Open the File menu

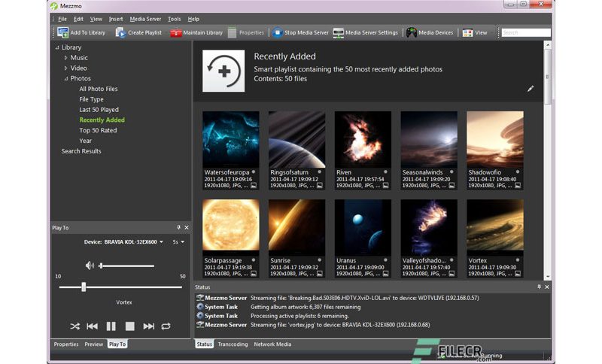coord(62,19)
